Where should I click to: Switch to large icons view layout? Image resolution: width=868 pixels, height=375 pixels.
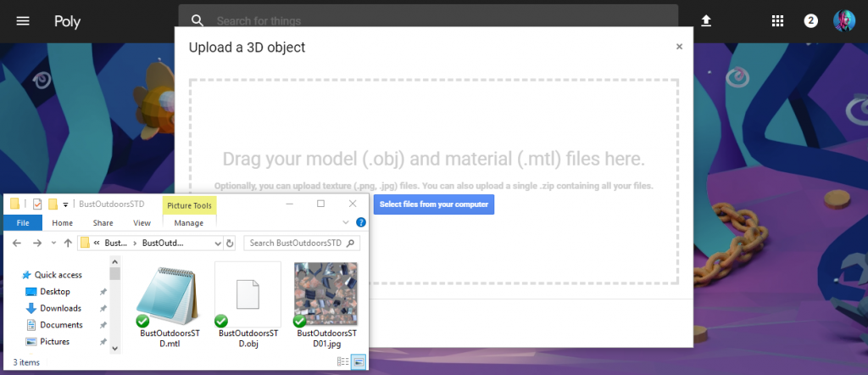coord(359,362)
